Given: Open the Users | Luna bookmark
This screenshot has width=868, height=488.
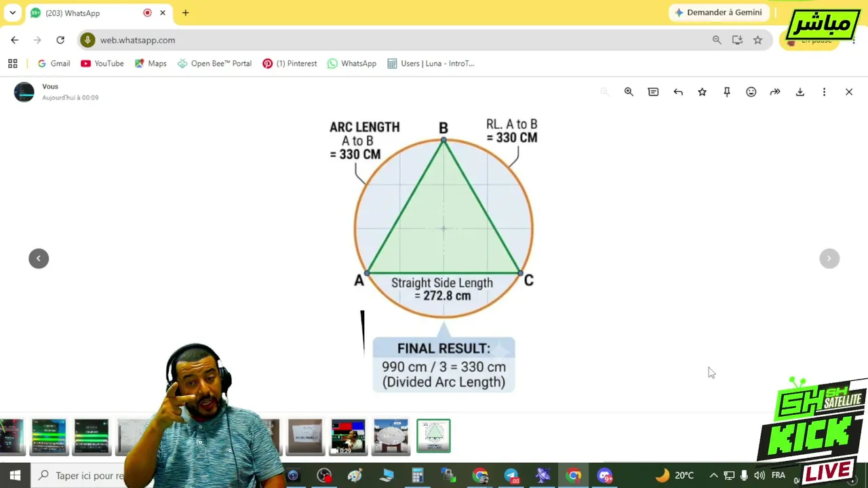Looking at the screenshot, I should click(x=431, y=64).
